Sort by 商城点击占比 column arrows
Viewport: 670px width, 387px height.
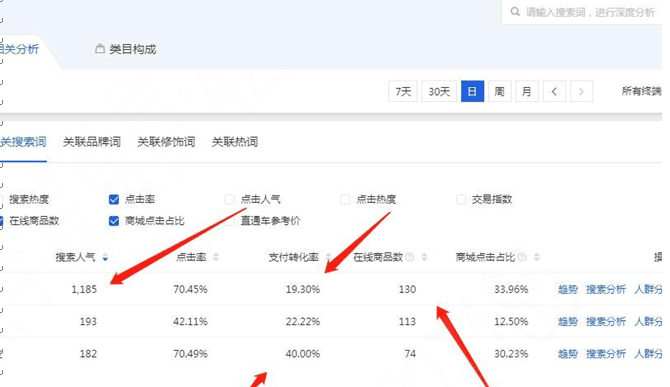tap(537, 257)
